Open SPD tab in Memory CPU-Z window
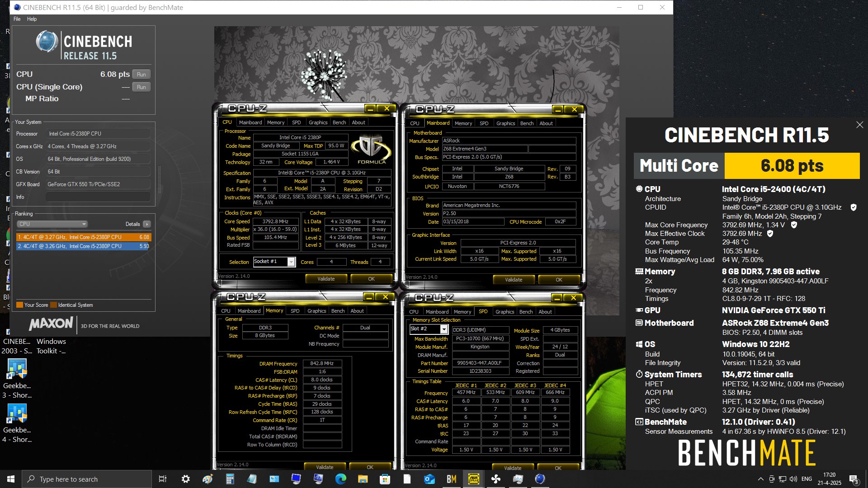The image size is (868, 488). click(x=295, y=311)
